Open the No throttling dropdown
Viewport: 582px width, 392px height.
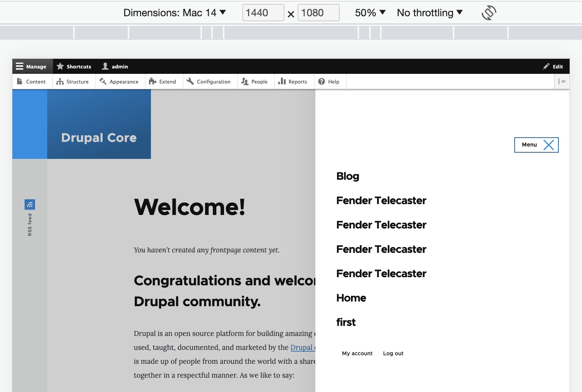point(429,12)
